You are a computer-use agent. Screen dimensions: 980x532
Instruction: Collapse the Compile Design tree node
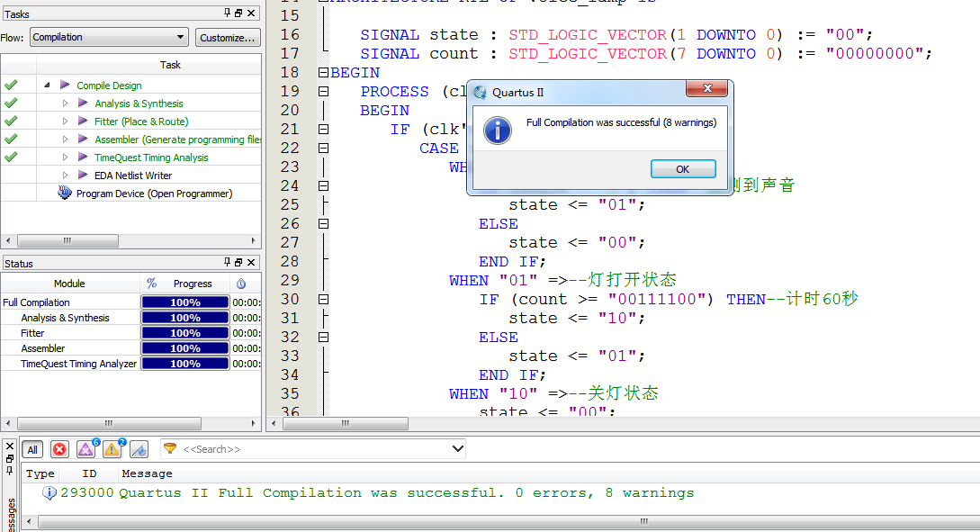point(47,86)
